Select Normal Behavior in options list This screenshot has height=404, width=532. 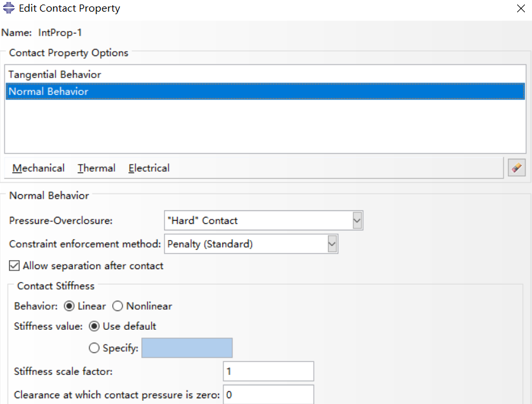click(x=265, y=91)
